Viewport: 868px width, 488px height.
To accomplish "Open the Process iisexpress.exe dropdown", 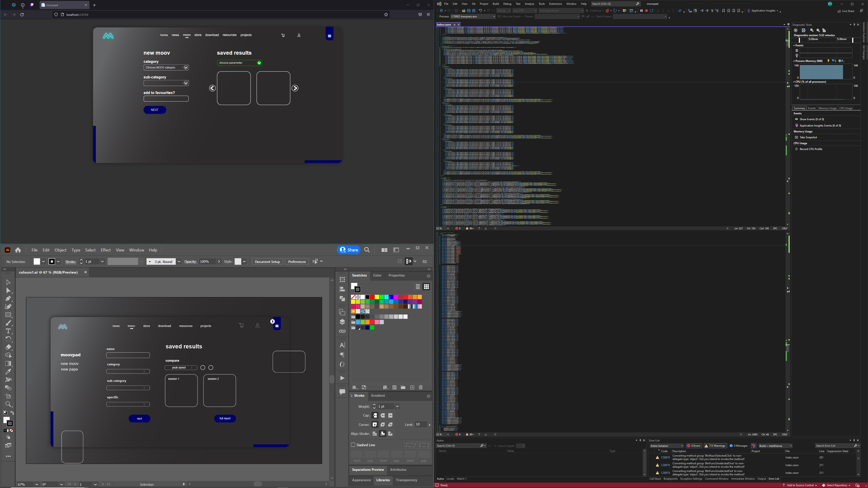I will (473, 16).
